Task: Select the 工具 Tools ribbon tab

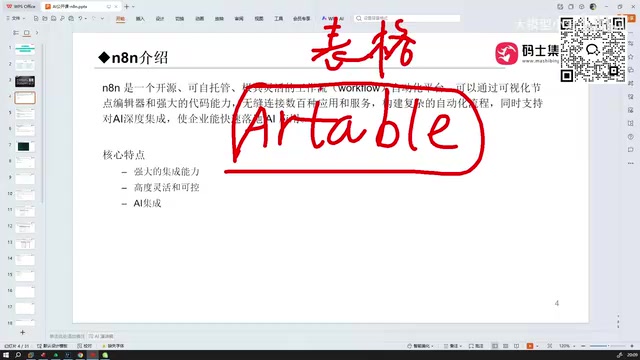Action: point(278,19)
